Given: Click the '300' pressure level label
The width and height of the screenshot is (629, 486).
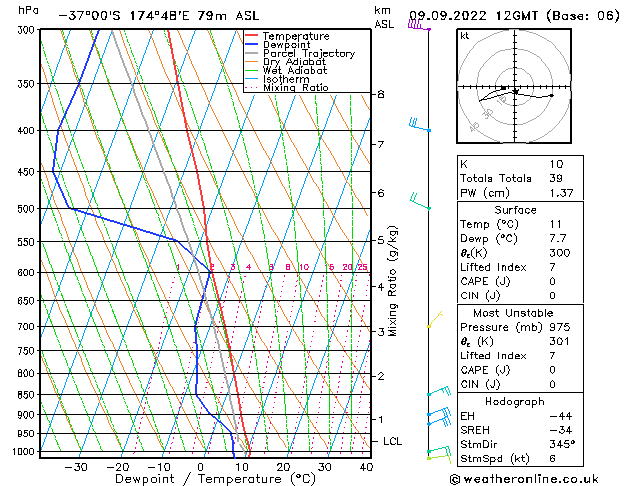Looking at the screenshot, I should pos(26,30).
